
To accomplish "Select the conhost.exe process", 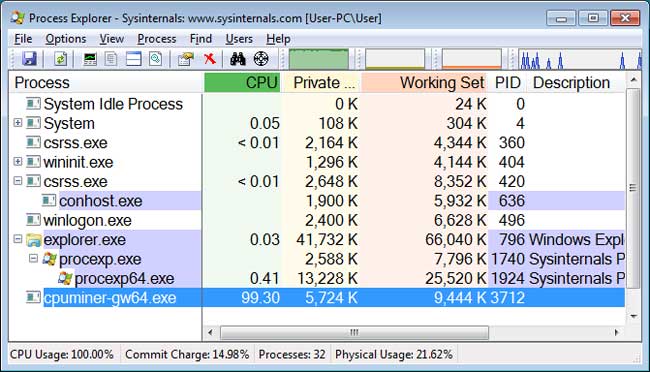I will pyautogui.click(x=317, y=201).
